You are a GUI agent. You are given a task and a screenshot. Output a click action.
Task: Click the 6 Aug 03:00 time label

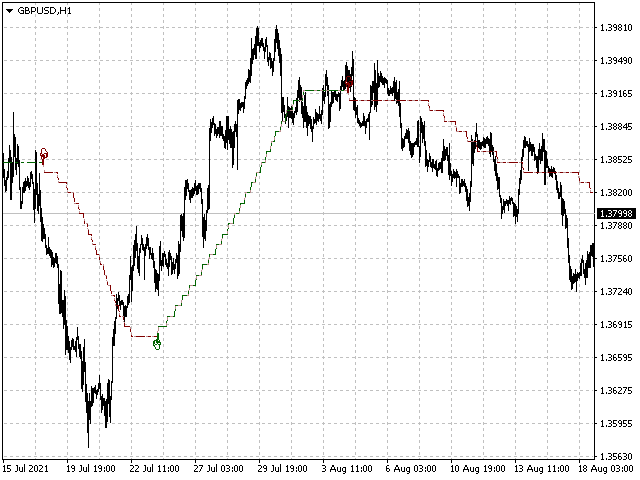pyautogui.click(x=411, y=469)
